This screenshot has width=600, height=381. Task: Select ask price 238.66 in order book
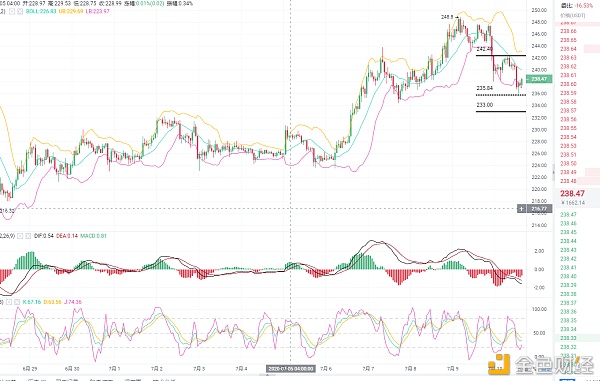(568, 31)
